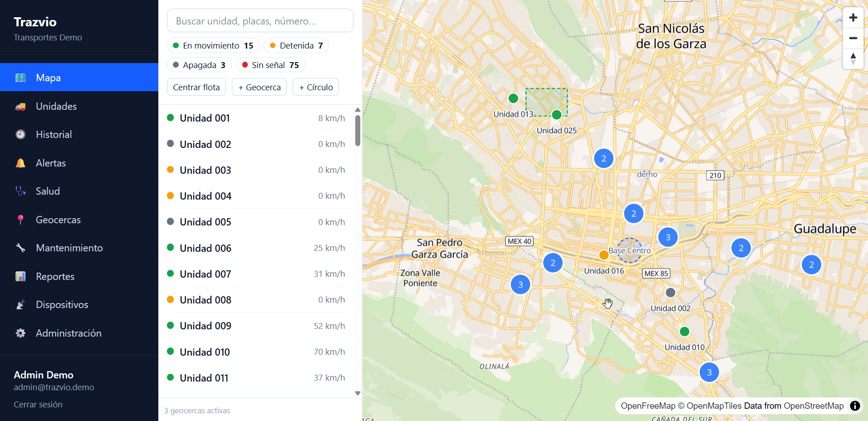
Task: Select Unidad 016 orange marker on map
Action: [603, 255]
